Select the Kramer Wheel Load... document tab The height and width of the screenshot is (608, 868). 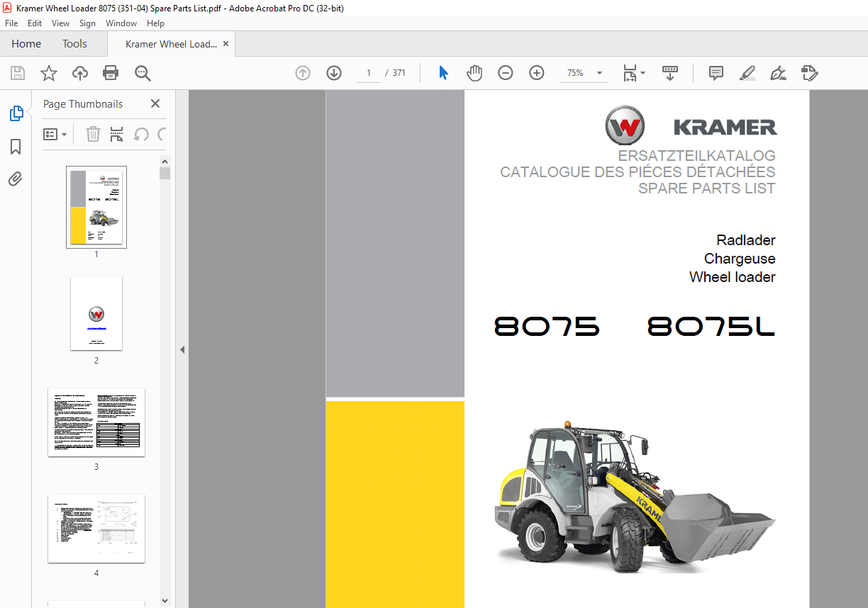pyautogui.click(x=170, y=44)
